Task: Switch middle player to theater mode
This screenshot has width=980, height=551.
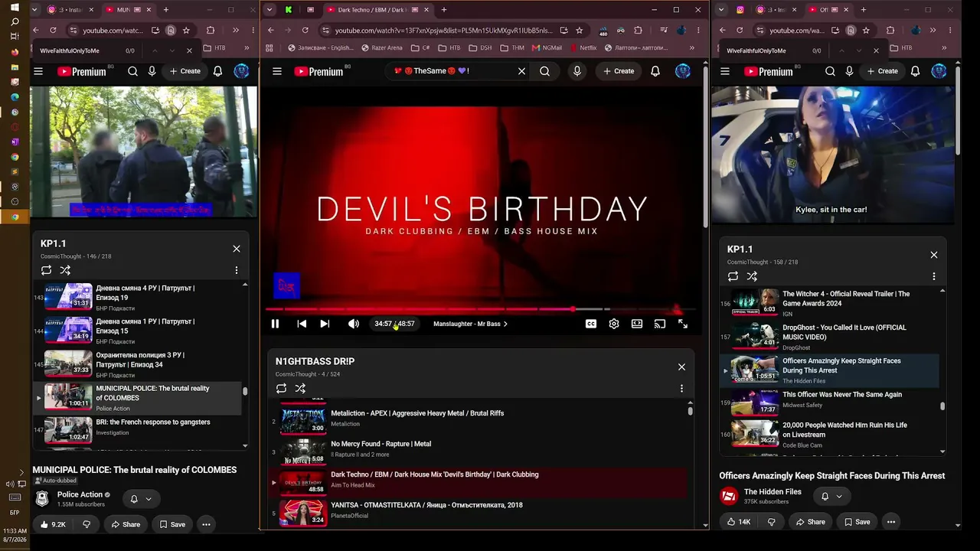Action: click(x=637, y=324)
